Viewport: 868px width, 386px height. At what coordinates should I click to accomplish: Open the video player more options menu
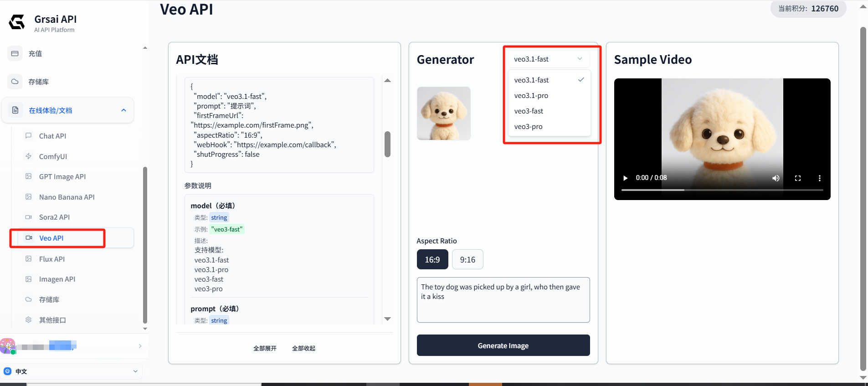[x=819, y=178]
